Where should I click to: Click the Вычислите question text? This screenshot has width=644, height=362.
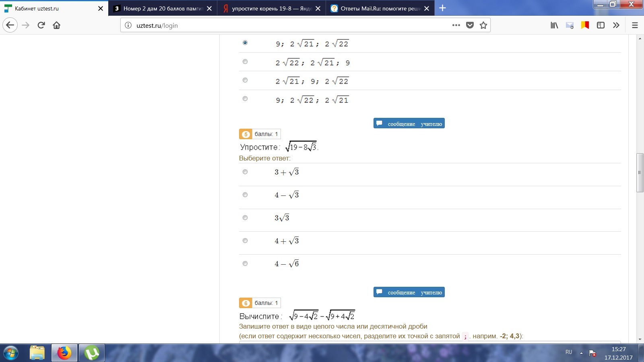(297, 316)
